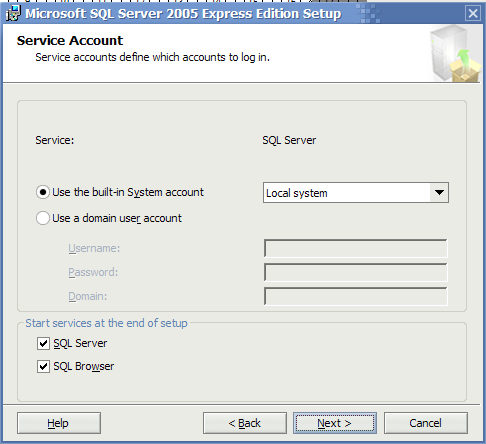Click the SQL Server service name label

[289, 140]
